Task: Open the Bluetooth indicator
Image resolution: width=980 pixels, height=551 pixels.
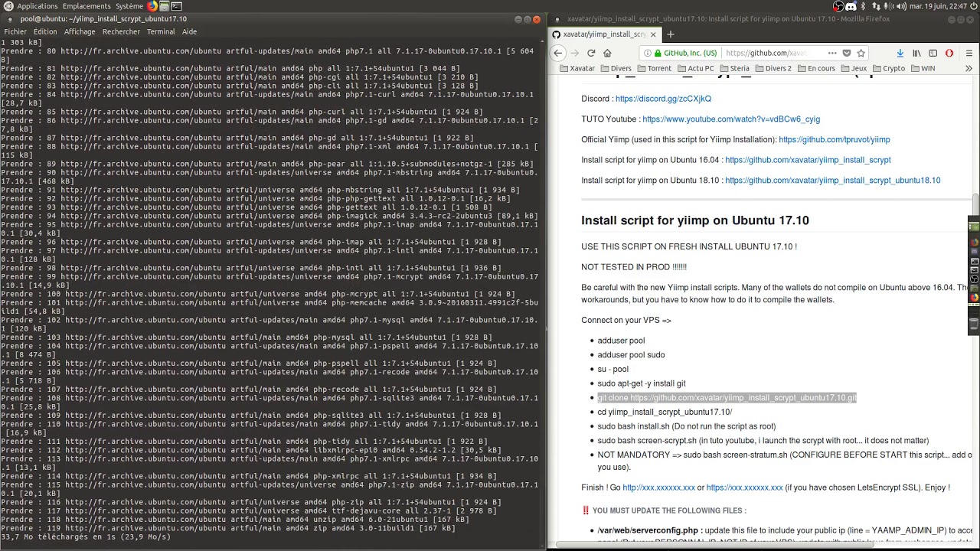Action: click(864, 6)
